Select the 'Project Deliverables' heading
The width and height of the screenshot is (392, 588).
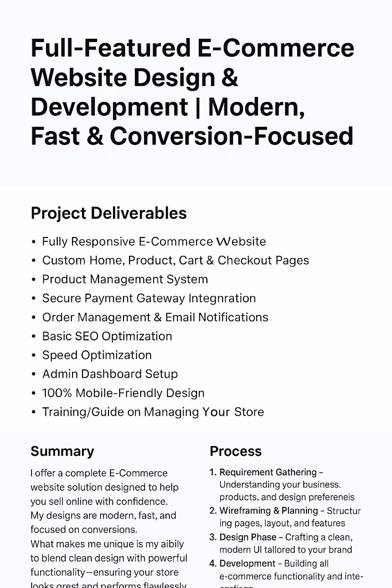109,213
